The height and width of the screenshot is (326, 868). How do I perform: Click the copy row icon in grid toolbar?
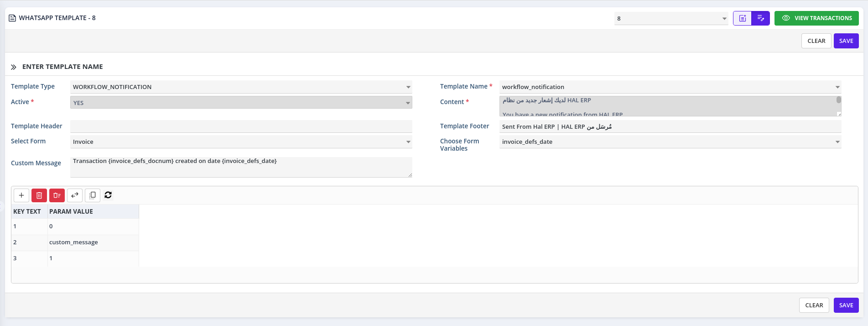click(x=93, y=195)
